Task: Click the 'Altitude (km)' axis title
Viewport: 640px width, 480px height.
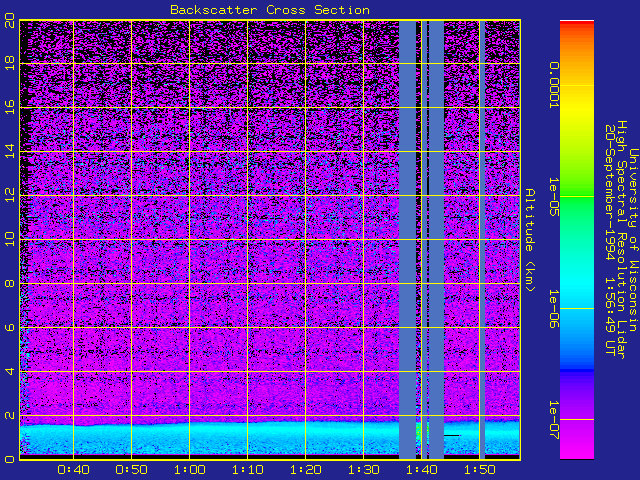Action: coord(530,240)
